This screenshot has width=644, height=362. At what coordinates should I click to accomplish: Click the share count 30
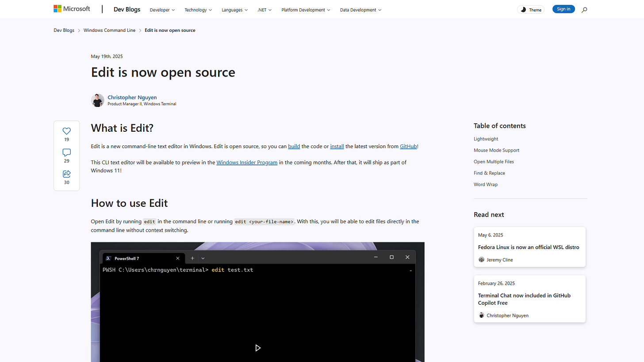click(x=66, y=182)
